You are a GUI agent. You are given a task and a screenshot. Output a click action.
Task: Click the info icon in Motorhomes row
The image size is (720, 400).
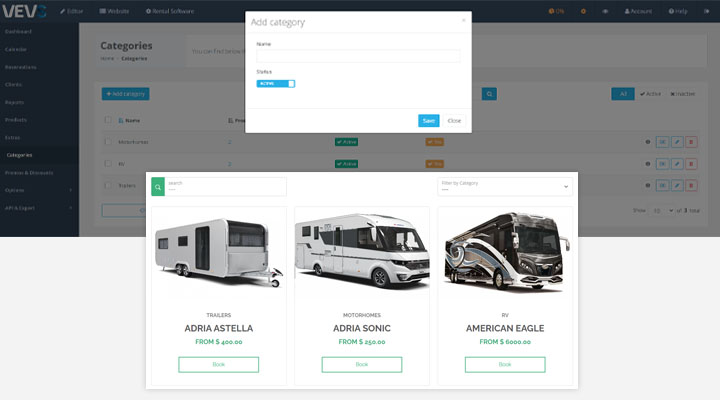tap(648, 142)
